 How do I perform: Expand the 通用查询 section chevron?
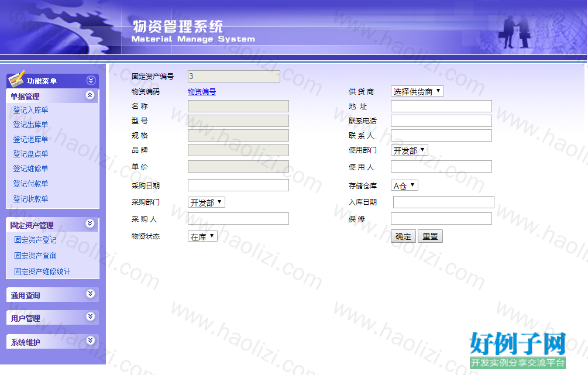point(90,294)
